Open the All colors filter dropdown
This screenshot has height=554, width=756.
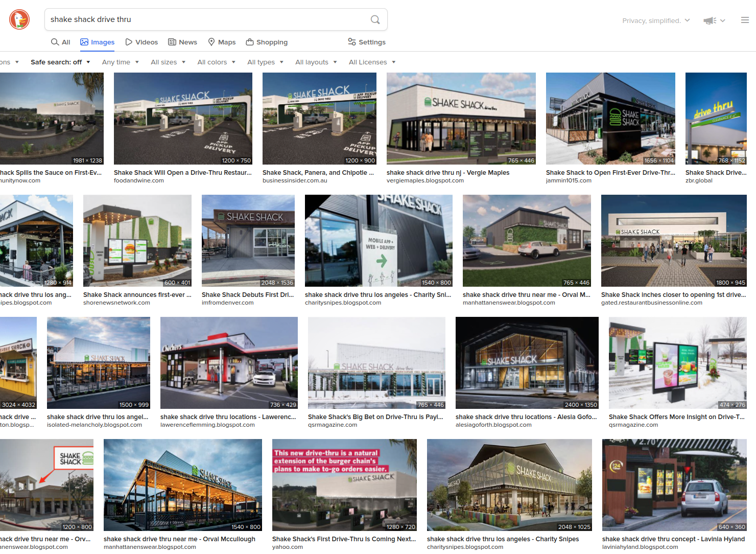tap(216, 62)
